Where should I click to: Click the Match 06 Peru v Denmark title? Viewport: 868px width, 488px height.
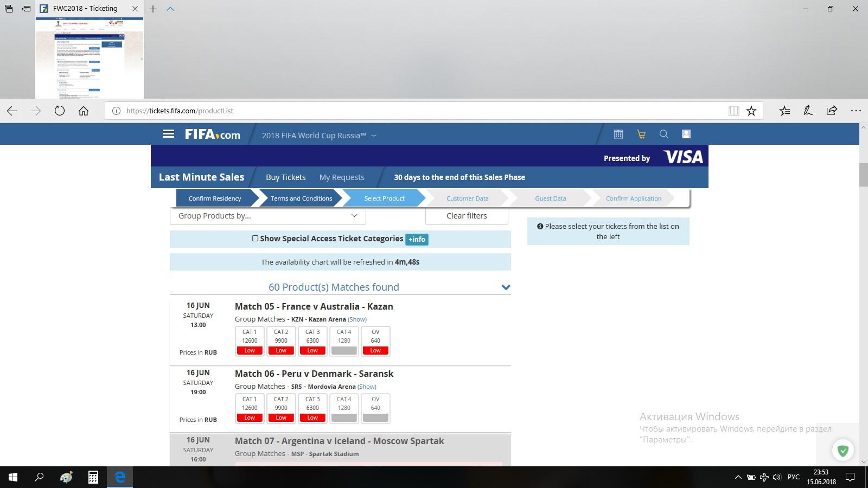click(314, 374)
